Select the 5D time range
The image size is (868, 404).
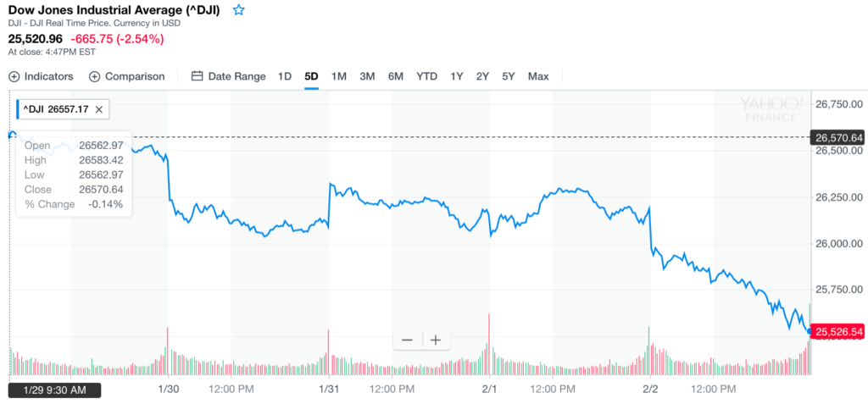click(x=311, y=76)
